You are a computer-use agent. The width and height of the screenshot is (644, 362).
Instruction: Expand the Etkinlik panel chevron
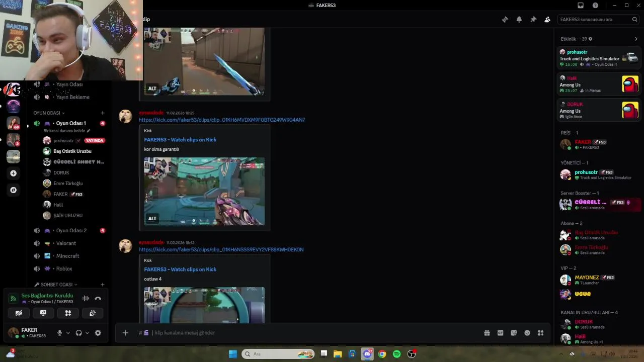click(636, 39)
